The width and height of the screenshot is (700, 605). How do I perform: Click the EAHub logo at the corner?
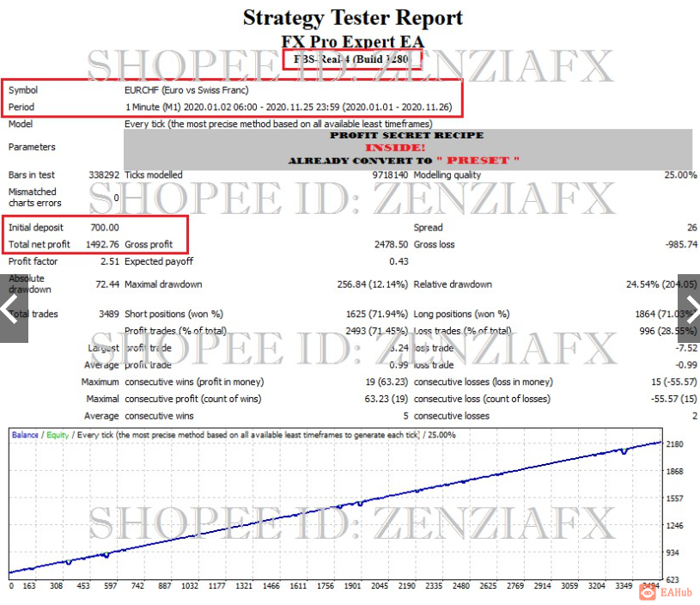pyautogui.click(x=665, y=592)
